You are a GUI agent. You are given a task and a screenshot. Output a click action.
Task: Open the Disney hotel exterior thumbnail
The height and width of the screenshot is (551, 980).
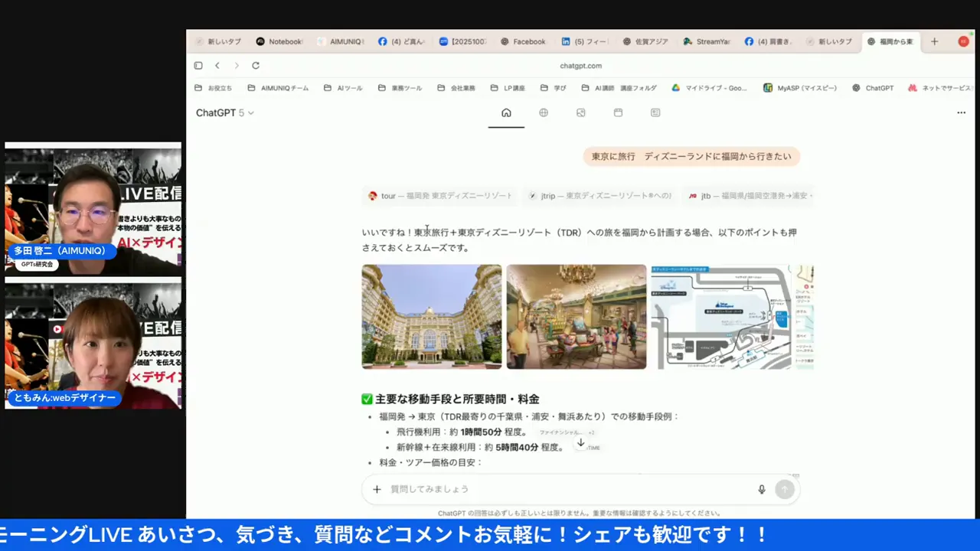tap(431, 316)
